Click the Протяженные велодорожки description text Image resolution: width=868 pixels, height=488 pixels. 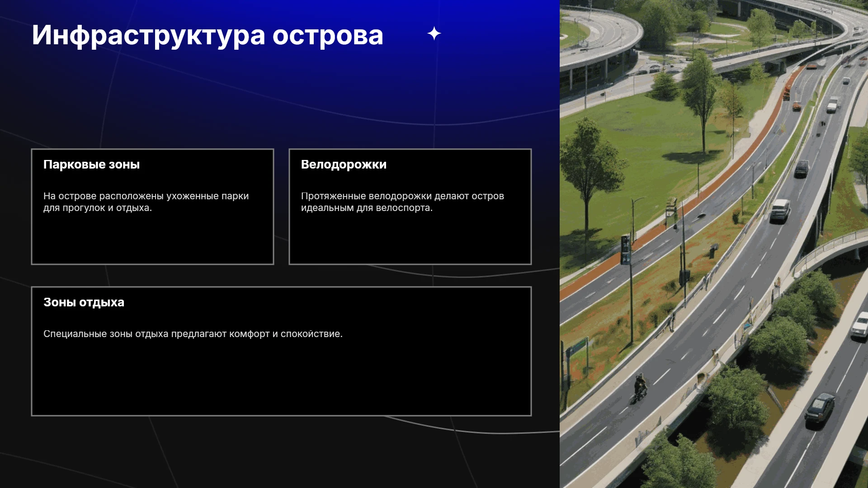coord(402,202)
